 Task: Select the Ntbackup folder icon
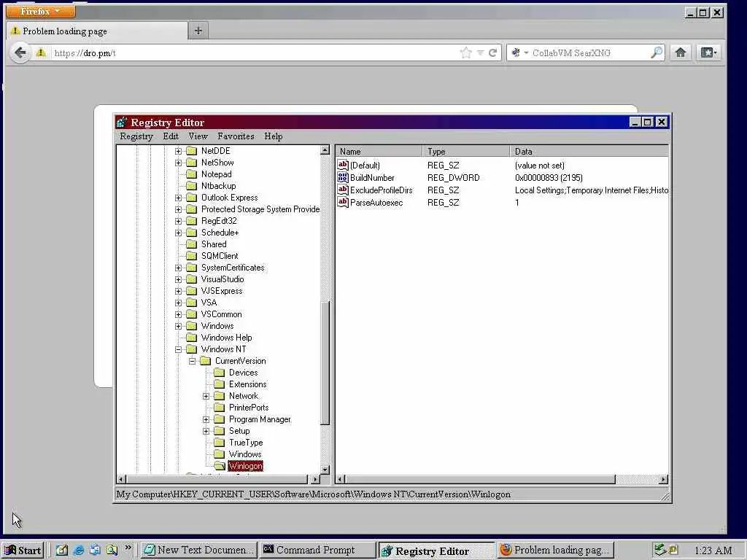click(x=192, y=186)
